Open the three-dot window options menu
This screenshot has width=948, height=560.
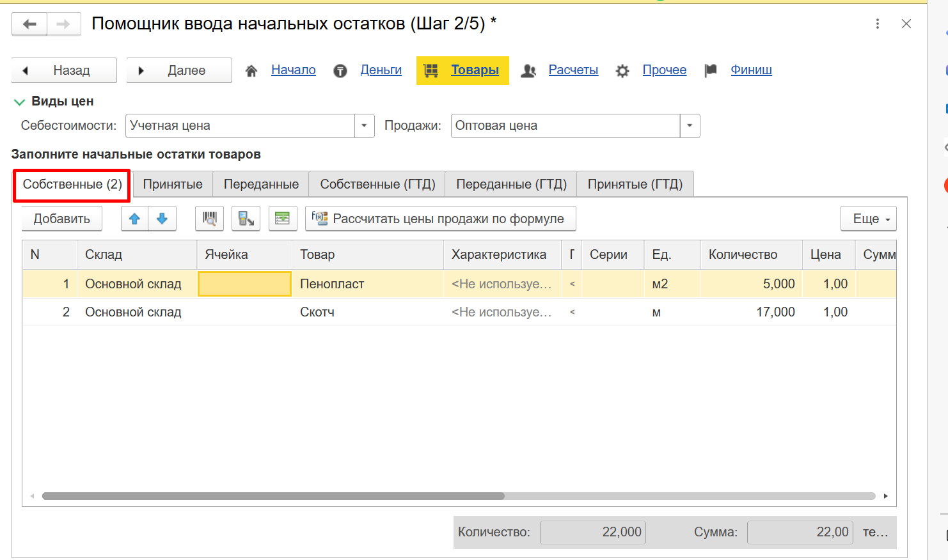[x=877, y=24]
